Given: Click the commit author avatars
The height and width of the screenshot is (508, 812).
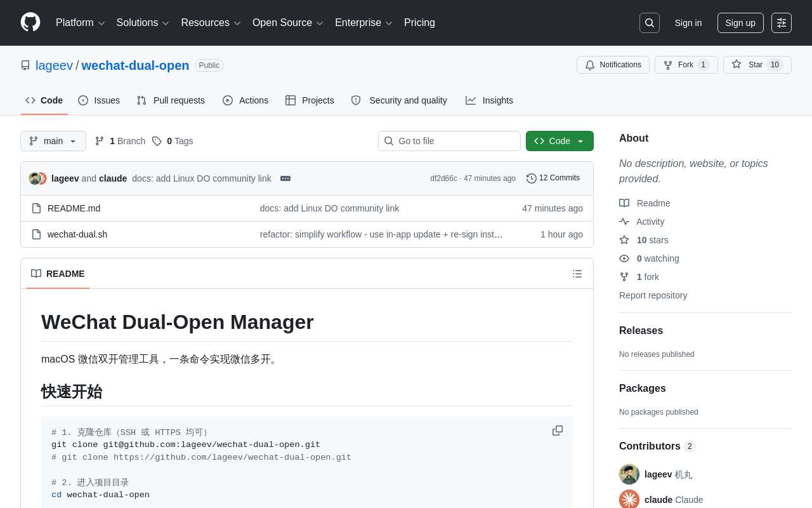Looking at the screenshot, I should [x=38, y=178].
